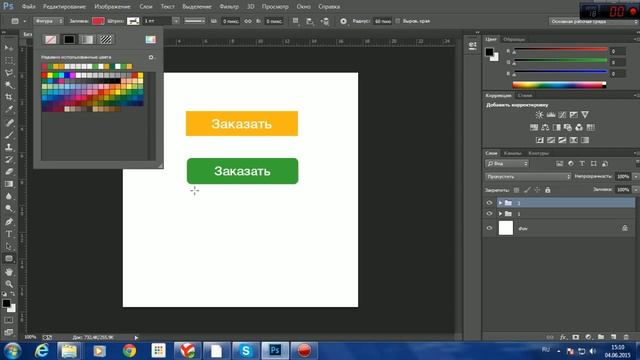Open the Окно menu
Image resolution: width=640 pixels, height=360 pixels.
click(303, 7)
